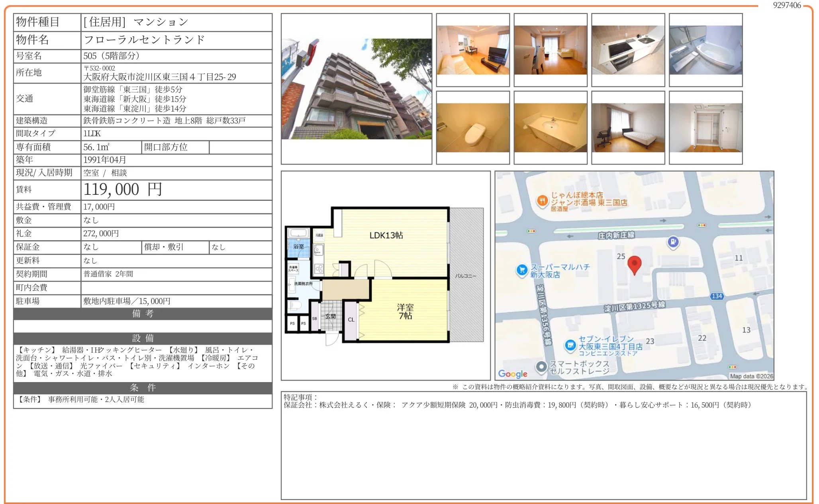Click the スマートボックス storage marker icon
The width and height of the screenshot is (819, 504).
(541, 366)
